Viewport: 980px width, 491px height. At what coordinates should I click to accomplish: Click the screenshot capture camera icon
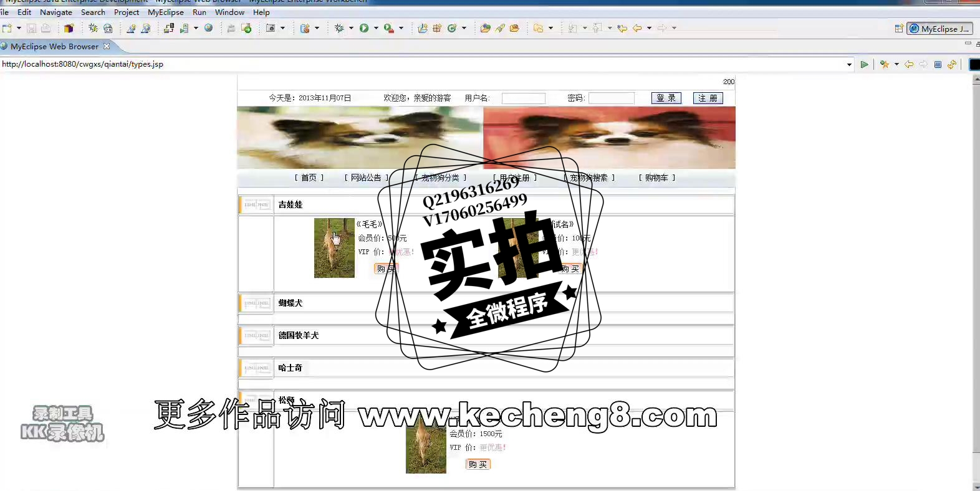tap(271, 28)
